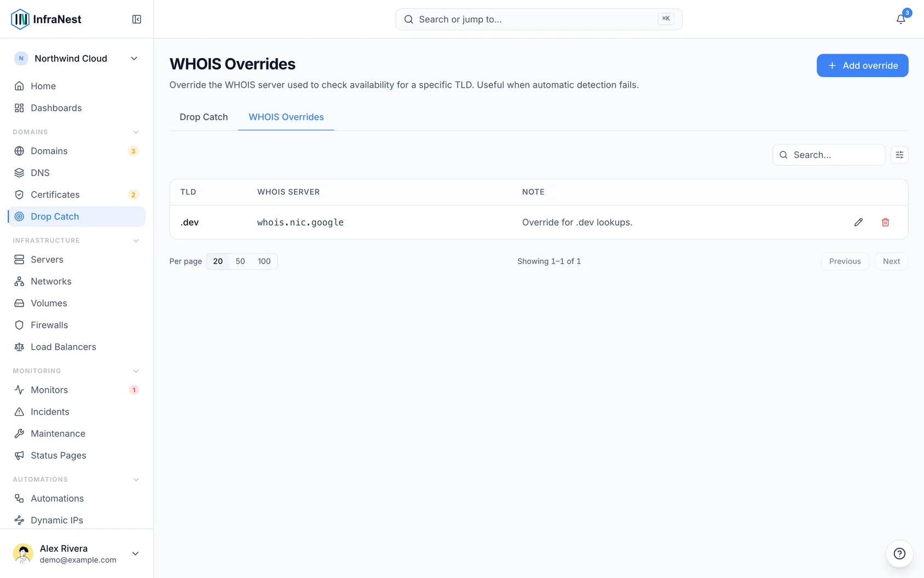Open Incidents in sidebar
924x578 pixels.
(x=77, y=411)
